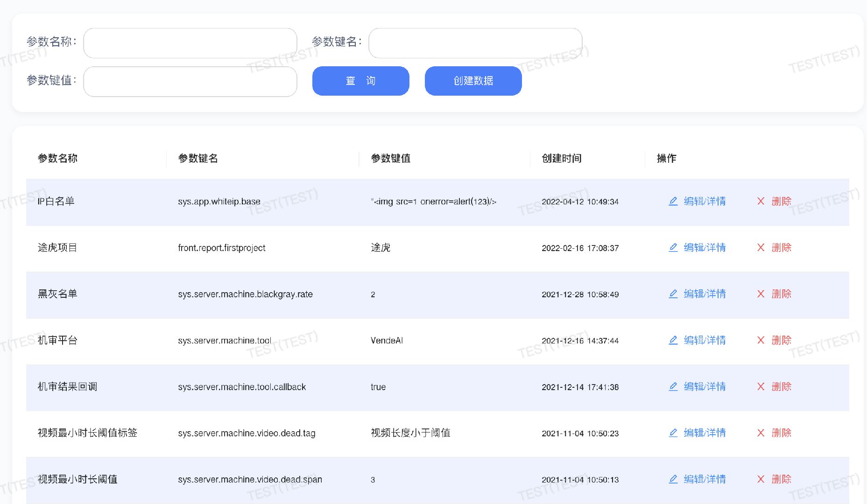Click the 参数键值 column header

pos(391,158)
